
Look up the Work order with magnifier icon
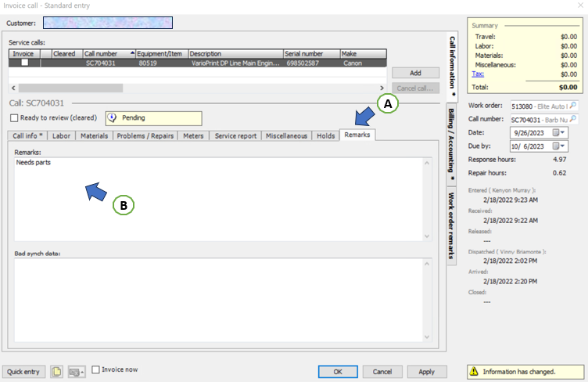point(572,106)
